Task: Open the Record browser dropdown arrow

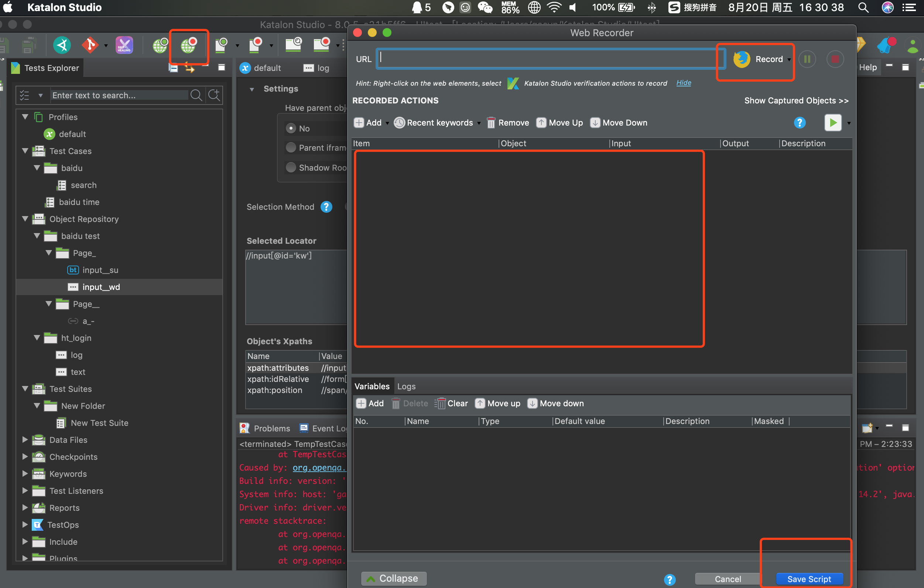Action: [789, 59]
